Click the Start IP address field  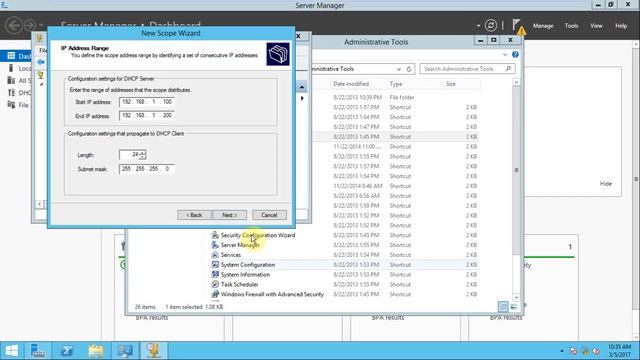click(147, 102)
